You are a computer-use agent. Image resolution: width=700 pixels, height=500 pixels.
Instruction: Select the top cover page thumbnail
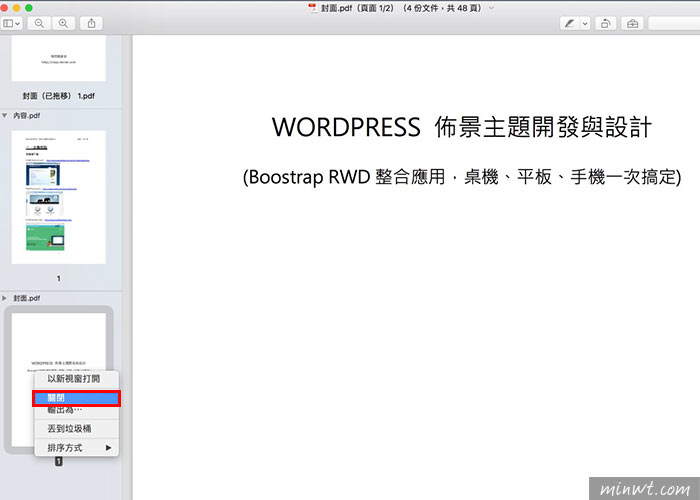point(58,58)
